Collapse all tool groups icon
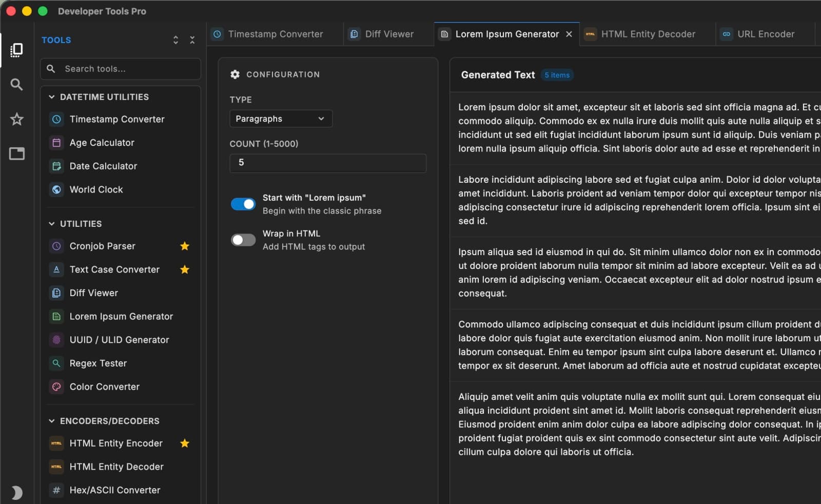 (192, 40)
